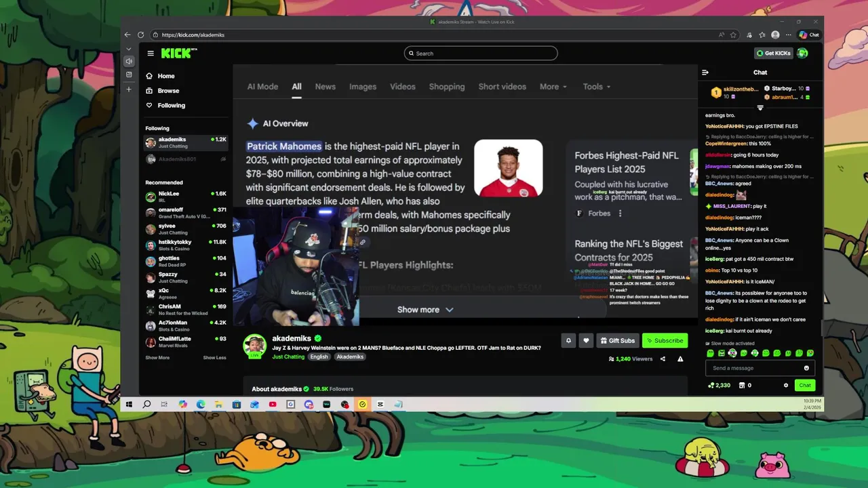
Task: Open chat settings gear icon
Action: 786,385
